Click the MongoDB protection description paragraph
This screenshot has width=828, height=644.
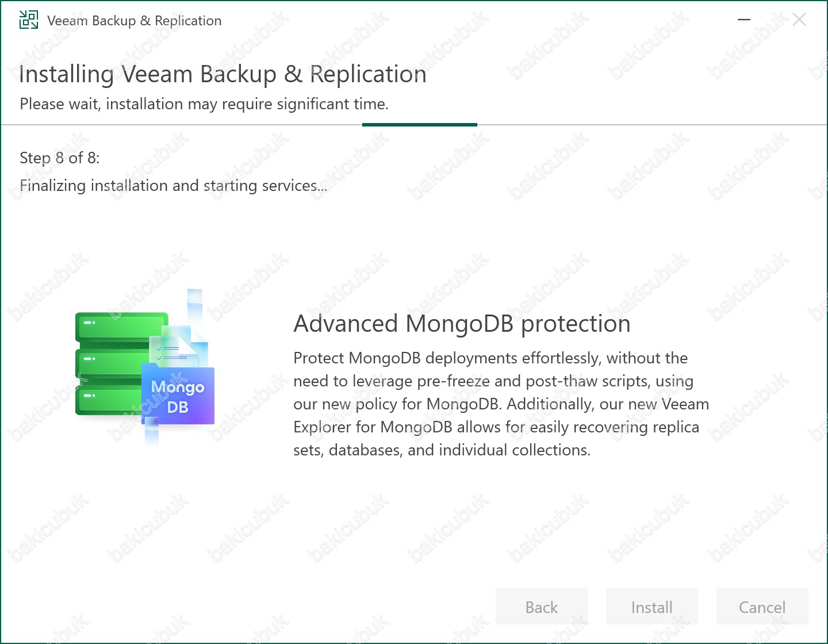pyautogui.click(x=500, y=404)
